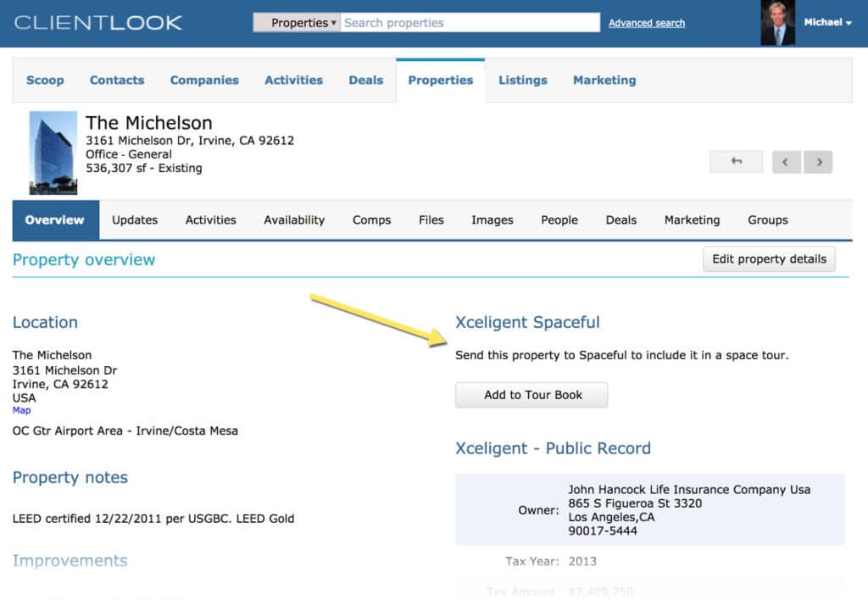
Task: Switch to the Files sub-tab
Action: pos(431,219)
